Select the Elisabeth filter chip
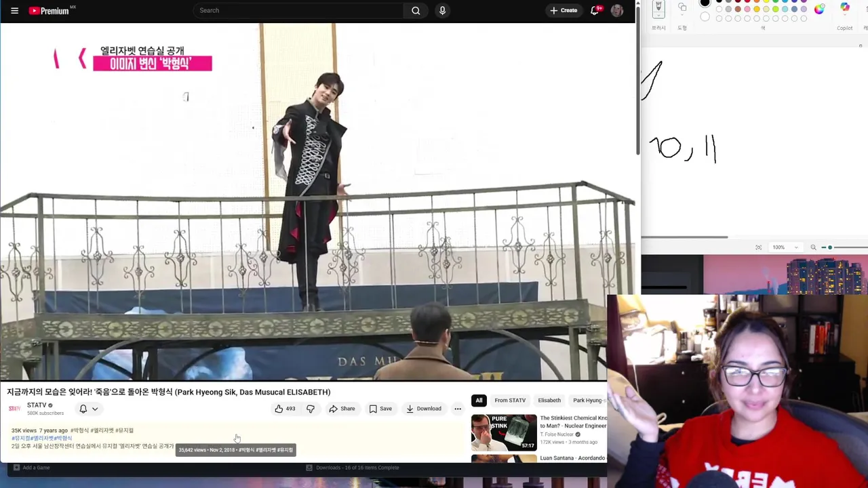The width and height of the screenshot is (868, 488). click(549, 401)
